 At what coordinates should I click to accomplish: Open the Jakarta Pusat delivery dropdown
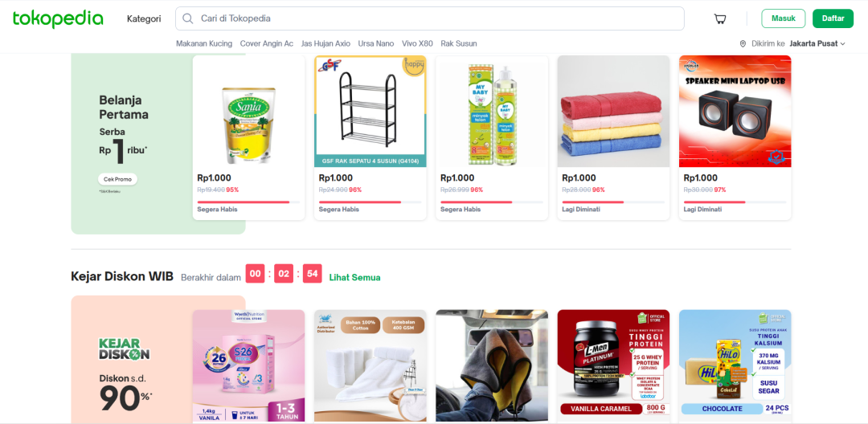coord(817,43)
